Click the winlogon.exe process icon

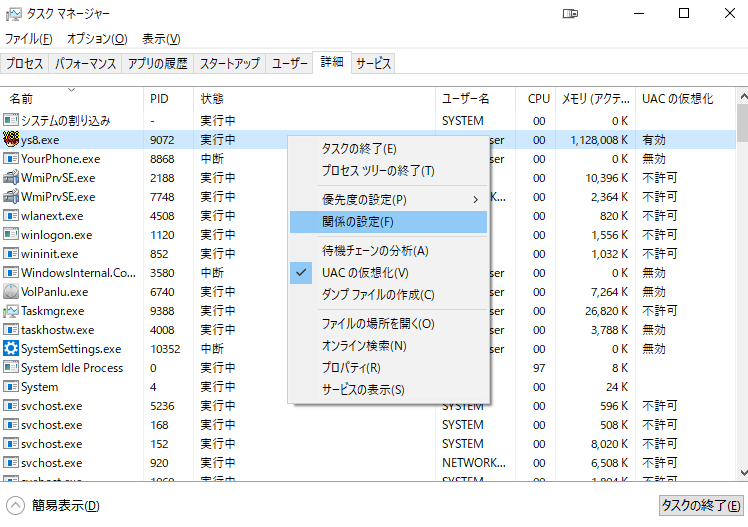[x=10, y=235]
